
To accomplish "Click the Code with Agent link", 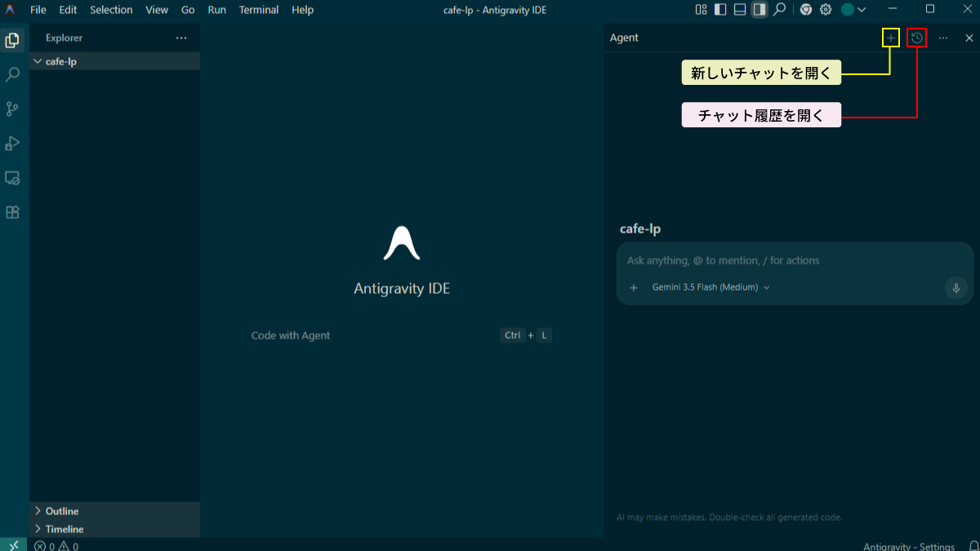I will (x=291, y=335).
